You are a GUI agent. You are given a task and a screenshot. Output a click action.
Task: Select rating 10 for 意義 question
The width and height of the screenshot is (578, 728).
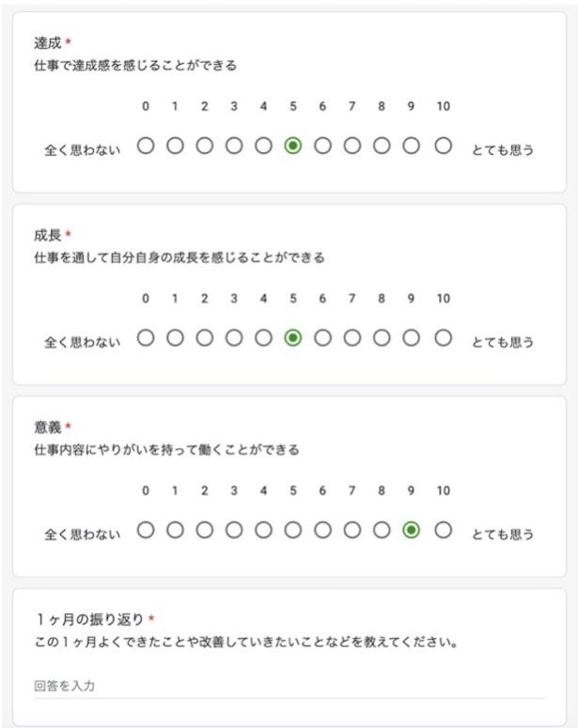tap(444, 530)
